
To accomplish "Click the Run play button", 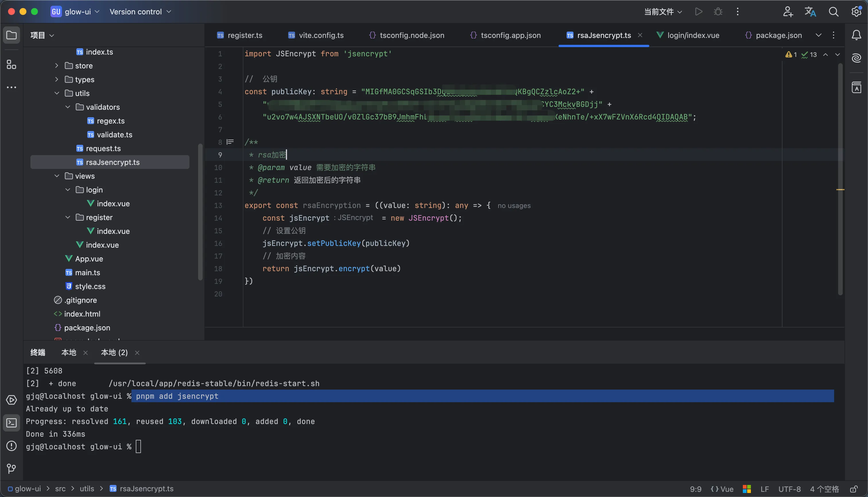I will (698, 11).
